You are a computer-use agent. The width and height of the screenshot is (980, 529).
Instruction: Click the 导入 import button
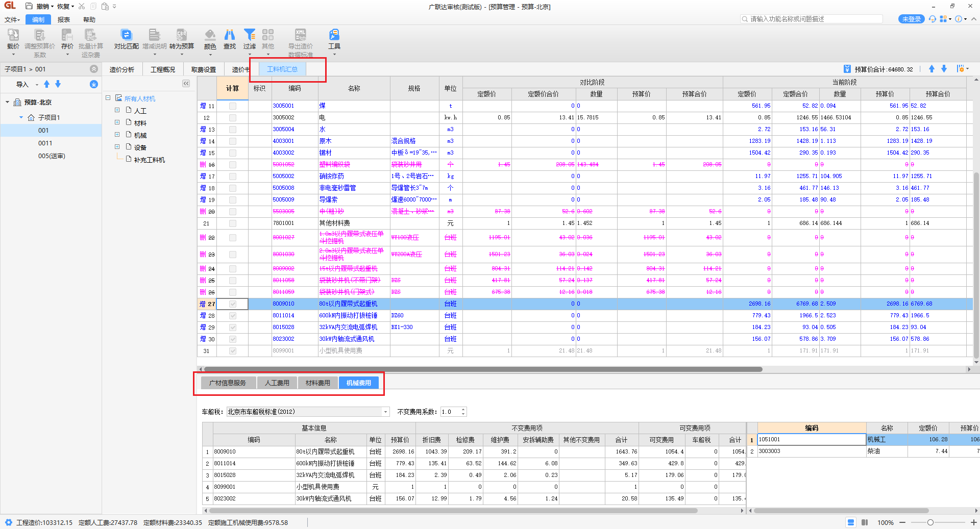(x=22, y=85)
